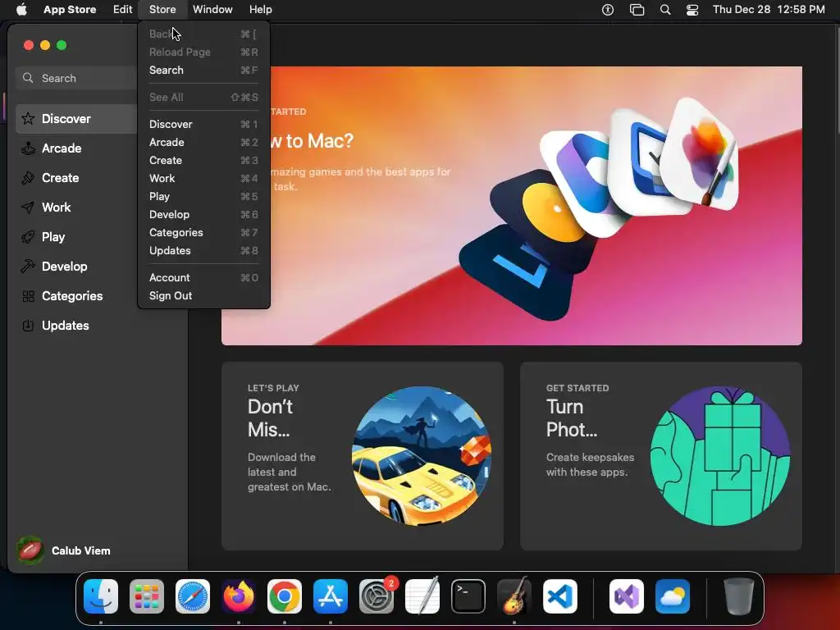The height and width of the screenshot is (630, 840).
Task: Choose Sign Out in the Store menu
Action: [x=203, y=295]
